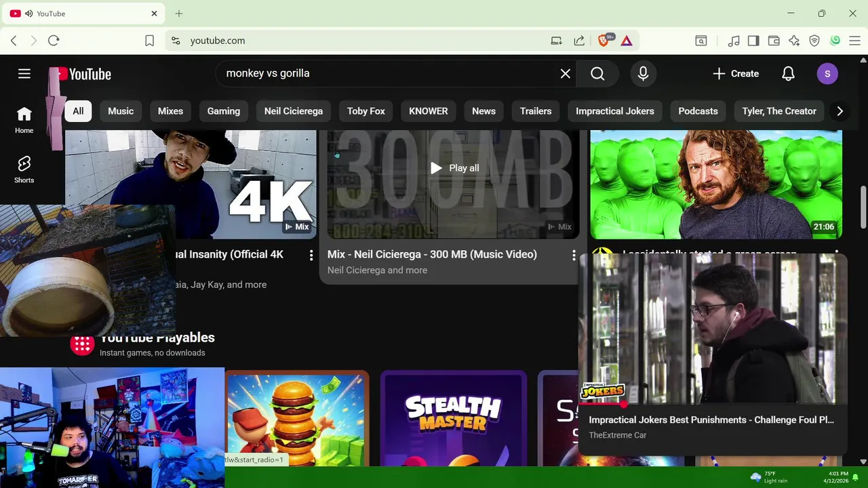Click the address bar URL youtube.com
868x488 pixels.
coord(218,41)
